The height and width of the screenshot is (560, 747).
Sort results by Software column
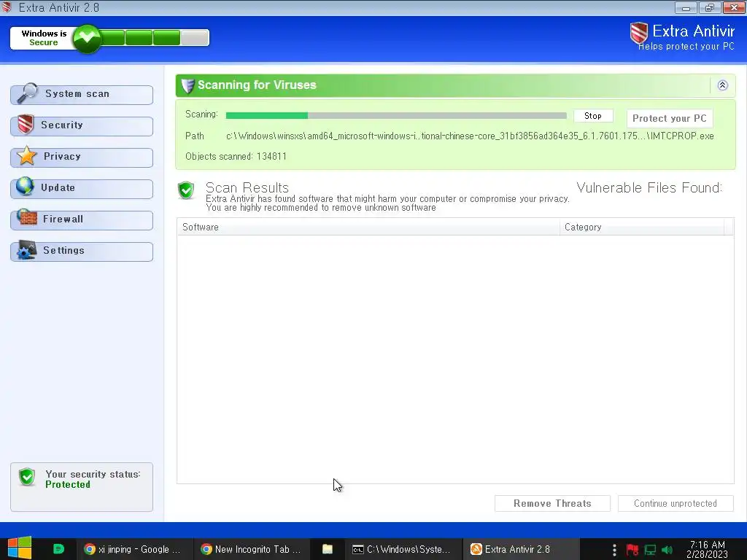(x=368, y=227)
